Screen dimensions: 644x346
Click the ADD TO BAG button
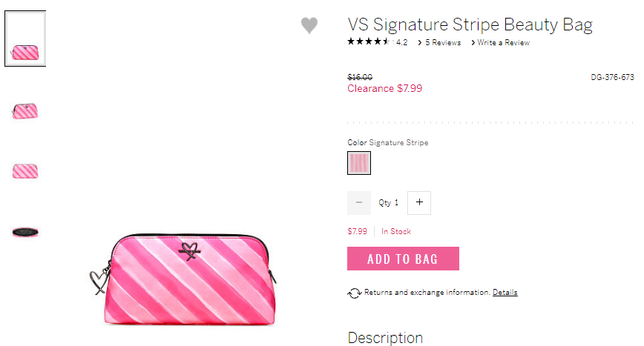403,259
